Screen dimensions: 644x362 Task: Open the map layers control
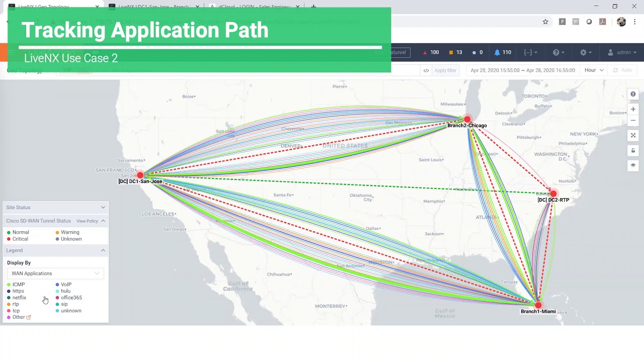(633, 165)
